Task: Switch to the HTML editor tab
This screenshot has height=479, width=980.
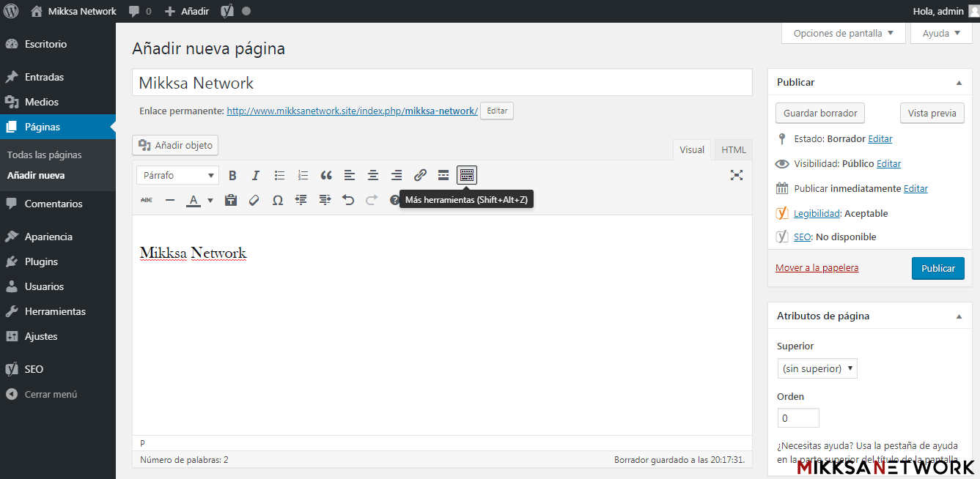Action: (x=733, y=149)
